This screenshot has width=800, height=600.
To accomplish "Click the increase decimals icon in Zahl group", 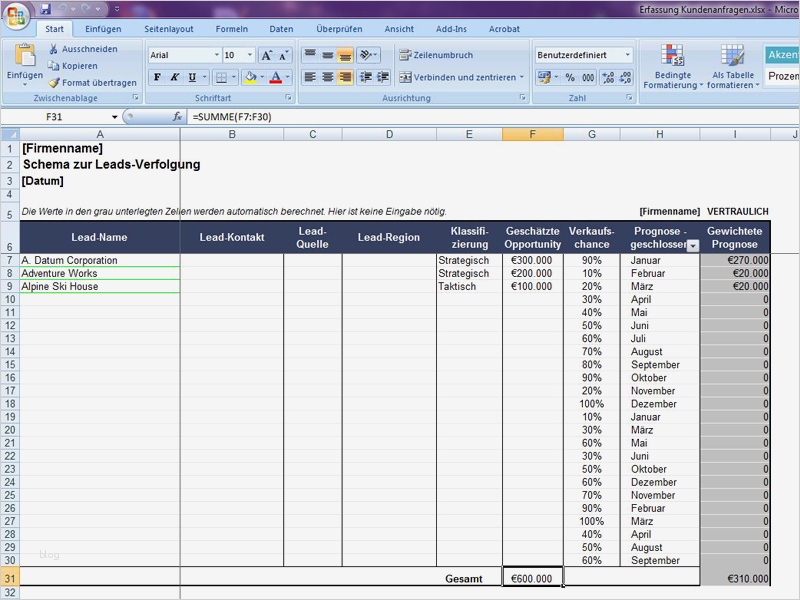I will tap(609, 78).
